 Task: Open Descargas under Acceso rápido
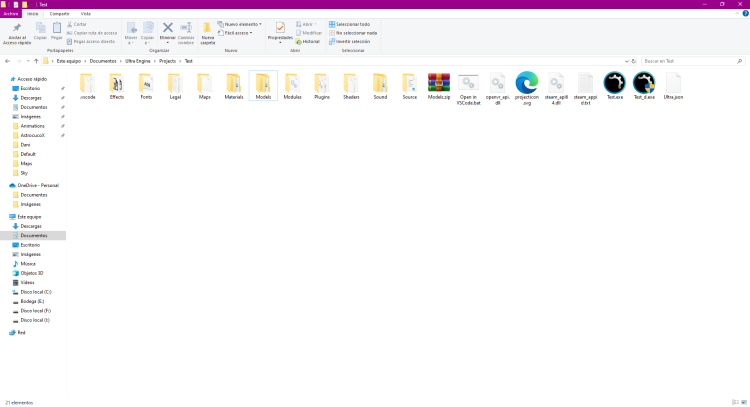point(31,98)
